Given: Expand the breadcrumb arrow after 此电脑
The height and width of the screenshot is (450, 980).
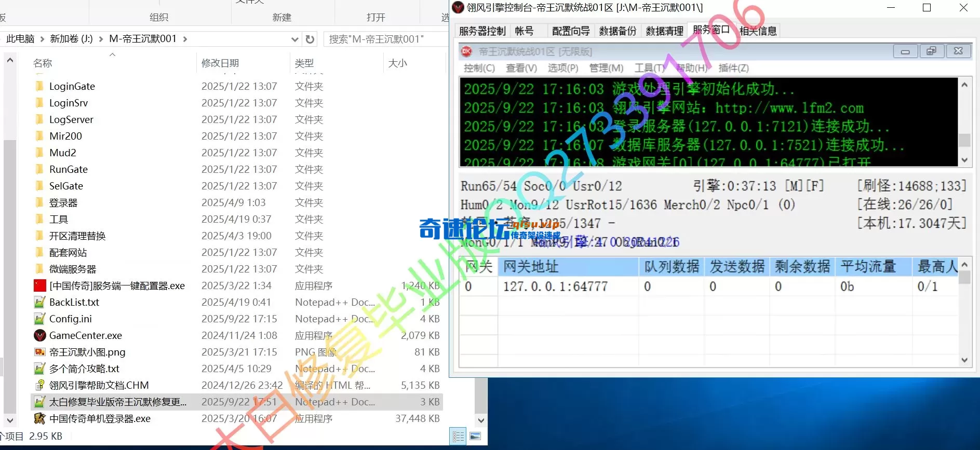Looking at the screenshot, I should click(x=42, y=39).
